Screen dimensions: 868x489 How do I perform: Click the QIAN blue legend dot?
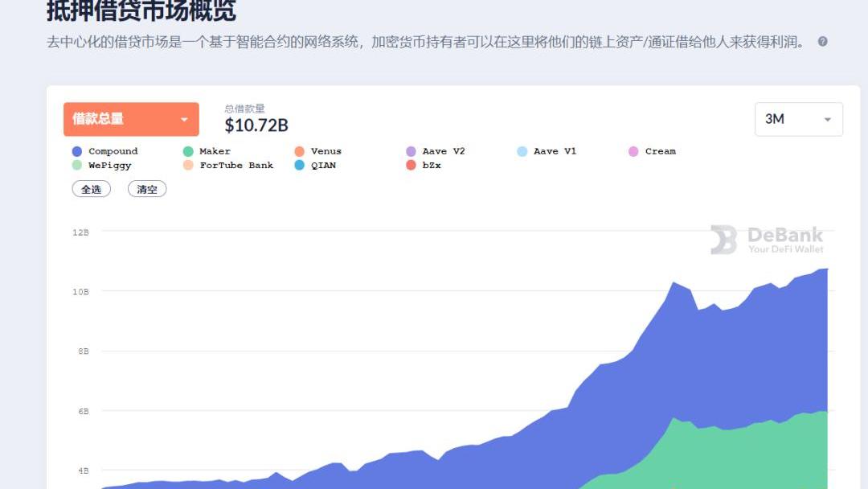click(300, 166)
